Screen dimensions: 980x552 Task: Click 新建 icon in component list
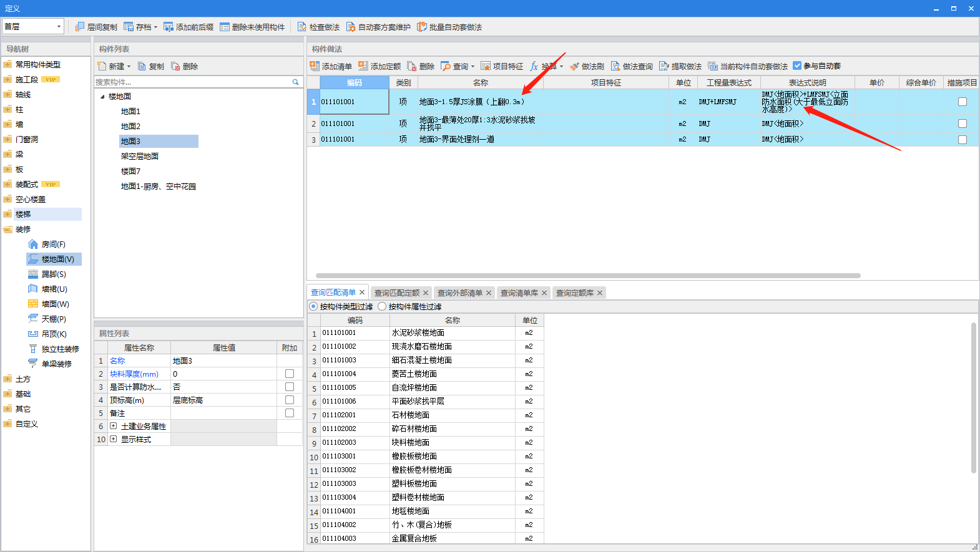tap(102, 66)
